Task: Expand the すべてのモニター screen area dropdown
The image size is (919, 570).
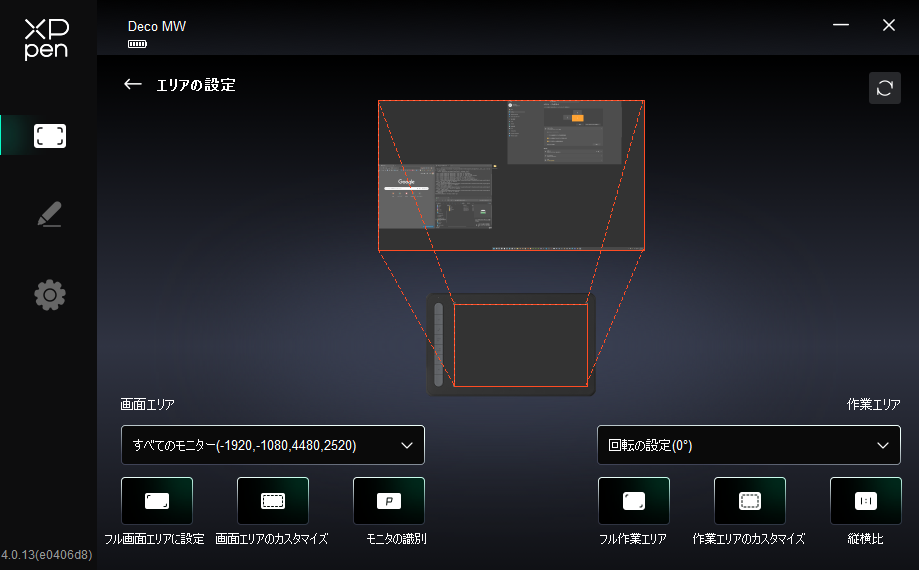Action: click(273, 445)
